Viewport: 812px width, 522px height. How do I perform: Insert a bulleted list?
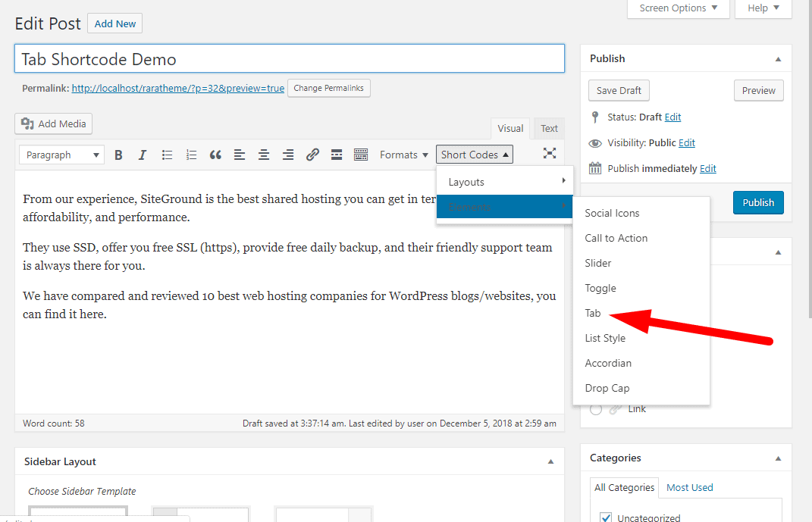pyautogui.click(x=167, y=155)
